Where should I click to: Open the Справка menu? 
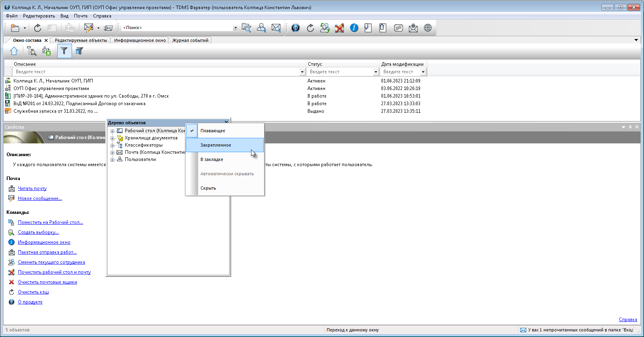[102, 16]
